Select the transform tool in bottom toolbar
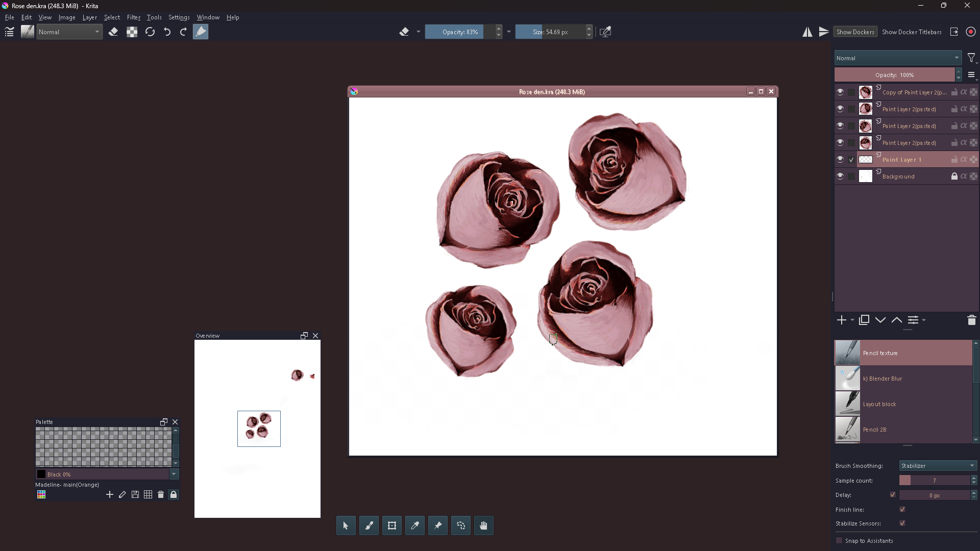Image resolution: width=980 pixels, height=551 pixels. (x=392, y=525)
